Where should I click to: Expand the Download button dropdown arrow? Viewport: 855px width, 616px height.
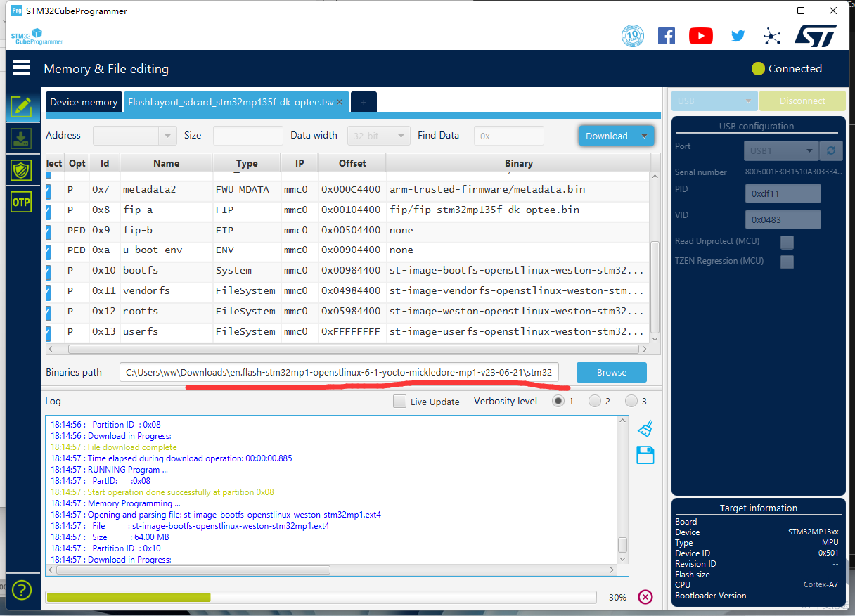pos(644,136)
